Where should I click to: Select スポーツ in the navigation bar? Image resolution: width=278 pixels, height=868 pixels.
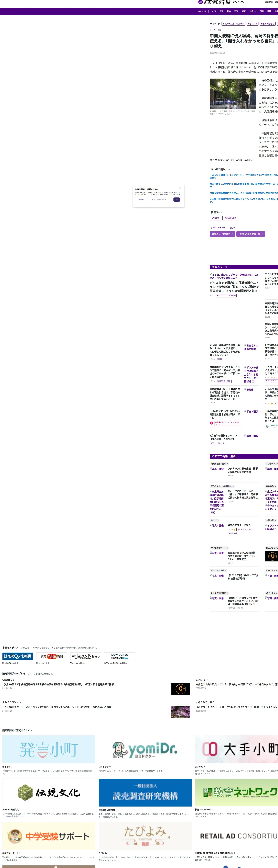coord(253,11)
